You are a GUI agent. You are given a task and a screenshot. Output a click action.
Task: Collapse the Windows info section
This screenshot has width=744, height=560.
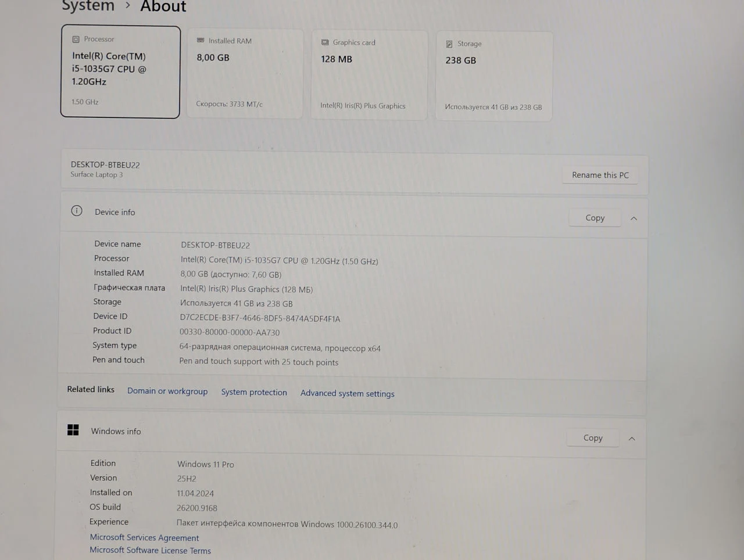point(632,439)
